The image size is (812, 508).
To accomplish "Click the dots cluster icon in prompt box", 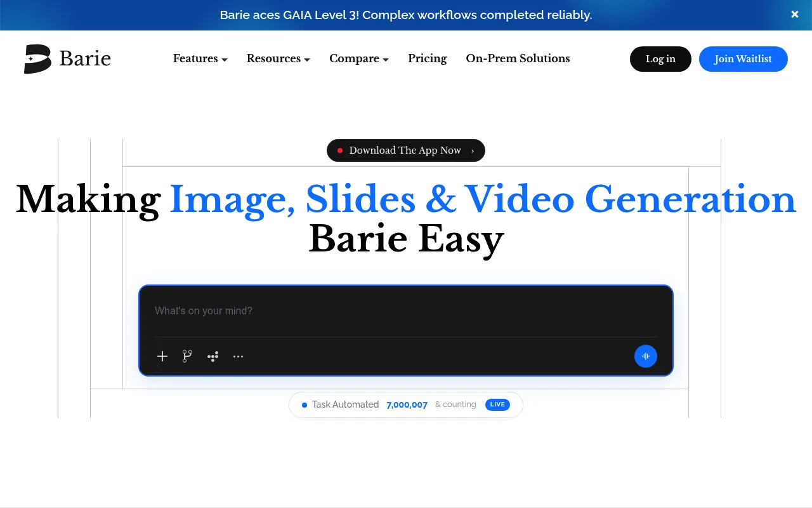I will 213,356.
